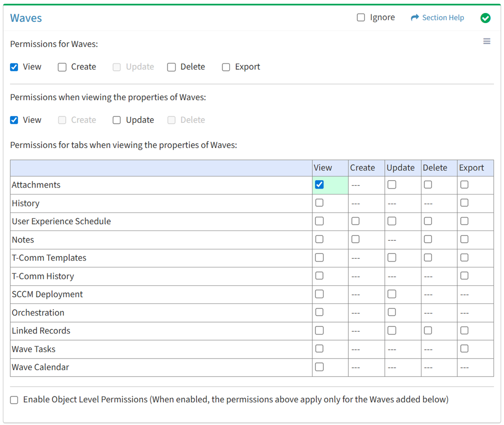Image resolution: width=504 pixels, height=425 pixels.
Task: Click the Section Help arrow icon
Action: [x=415, y=18]
